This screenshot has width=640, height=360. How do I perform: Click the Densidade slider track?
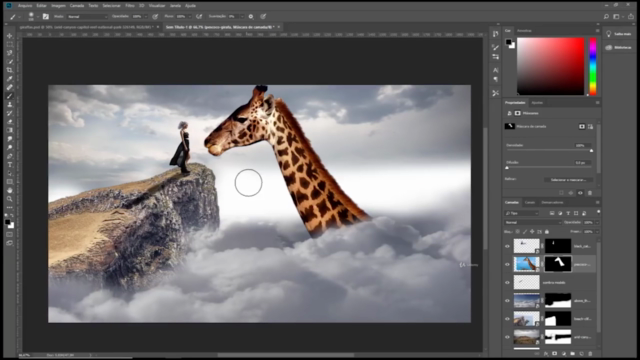click(x=549, y=151)
